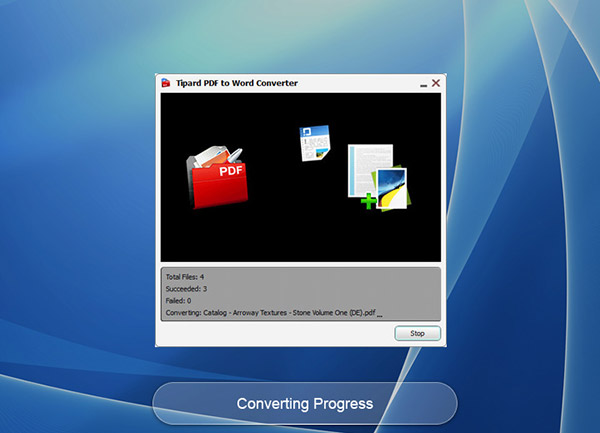Click the Tipard PDF to Word Converter title

pyautogui.click(x=237, y=83)
